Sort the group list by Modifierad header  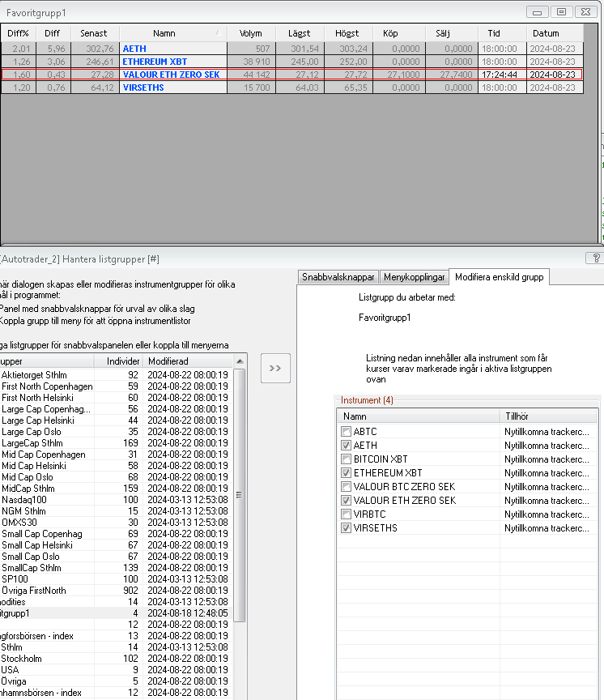(168, 361)
